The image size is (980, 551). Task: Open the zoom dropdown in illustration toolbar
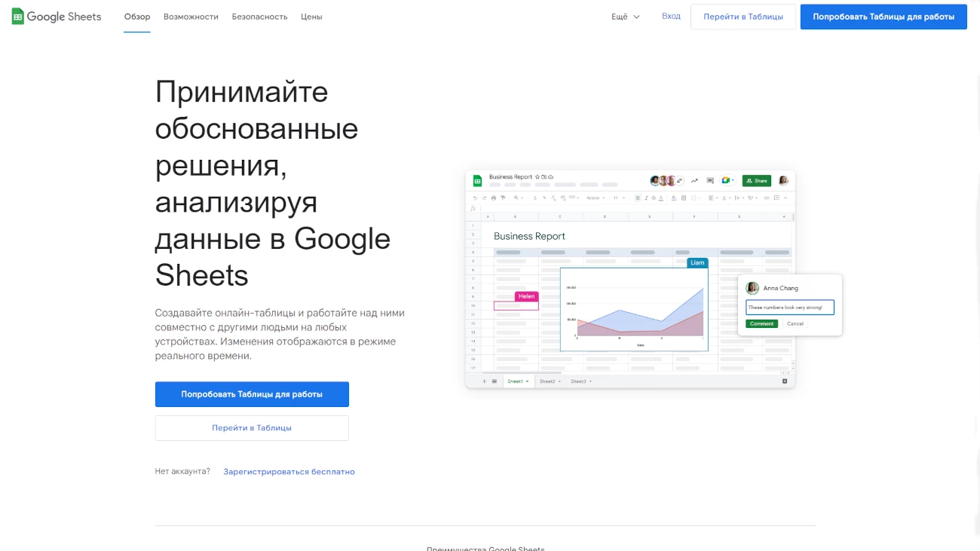(x=519, y=197)
